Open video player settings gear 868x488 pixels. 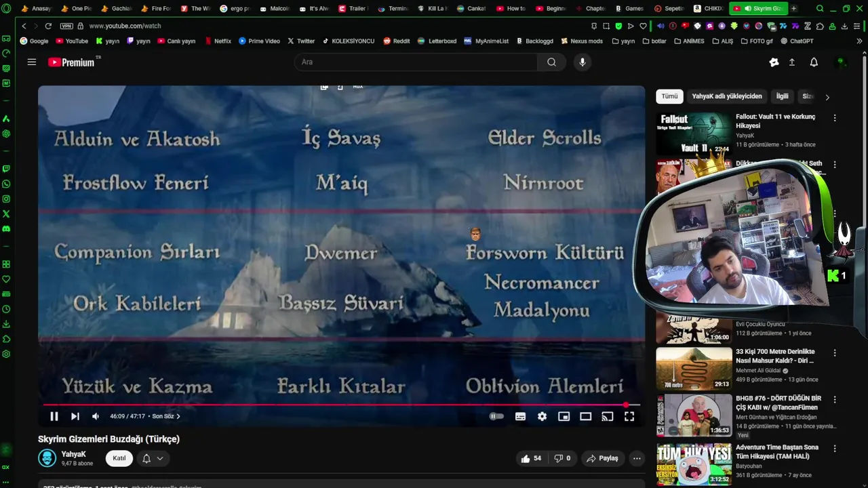point(542,417)
